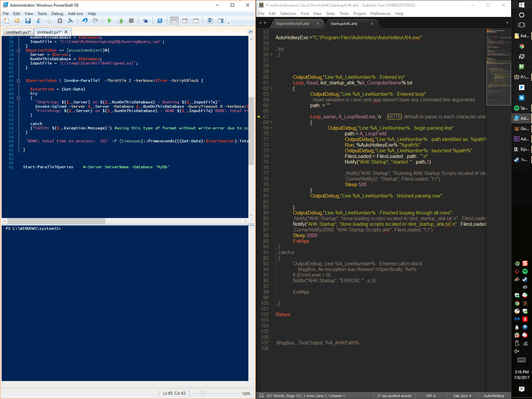Image resolution: width=532 pixels, height=399 pixels.
Task: Click the Run Selection toolbar icon
Action: [120, 21]
